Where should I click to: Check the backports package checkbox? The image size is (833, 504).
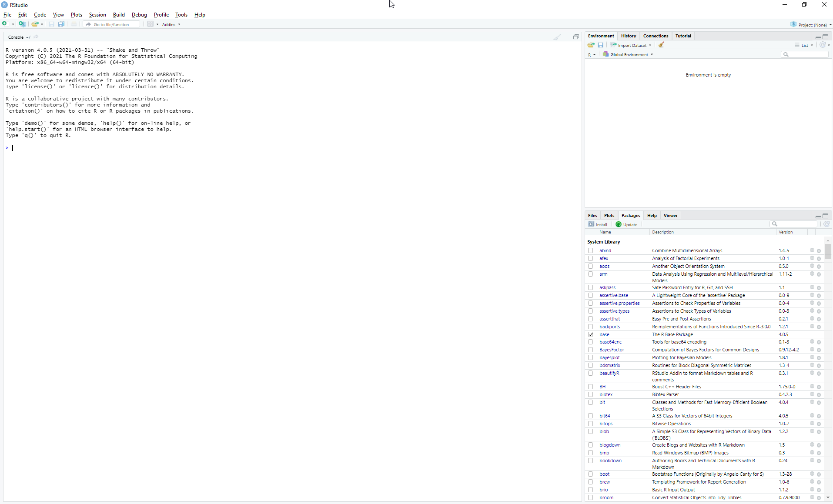tap(590, 327)
